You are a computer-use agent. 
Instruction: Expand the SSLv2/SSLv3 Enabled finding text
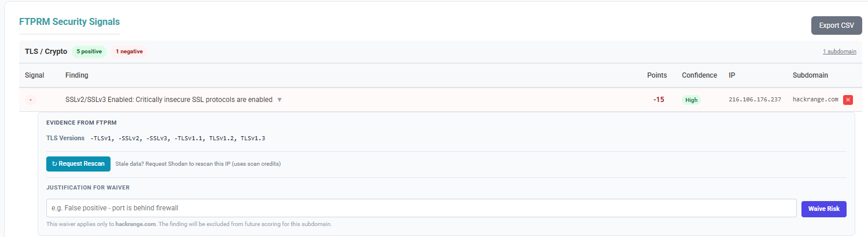(168, 100)
